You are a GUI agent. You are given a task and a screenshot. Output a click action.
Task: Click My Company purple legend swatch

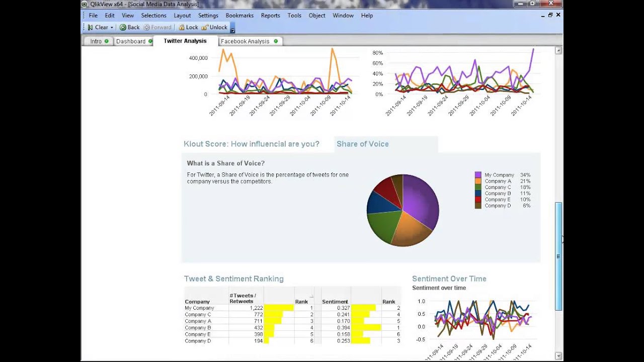pos(478,175)
